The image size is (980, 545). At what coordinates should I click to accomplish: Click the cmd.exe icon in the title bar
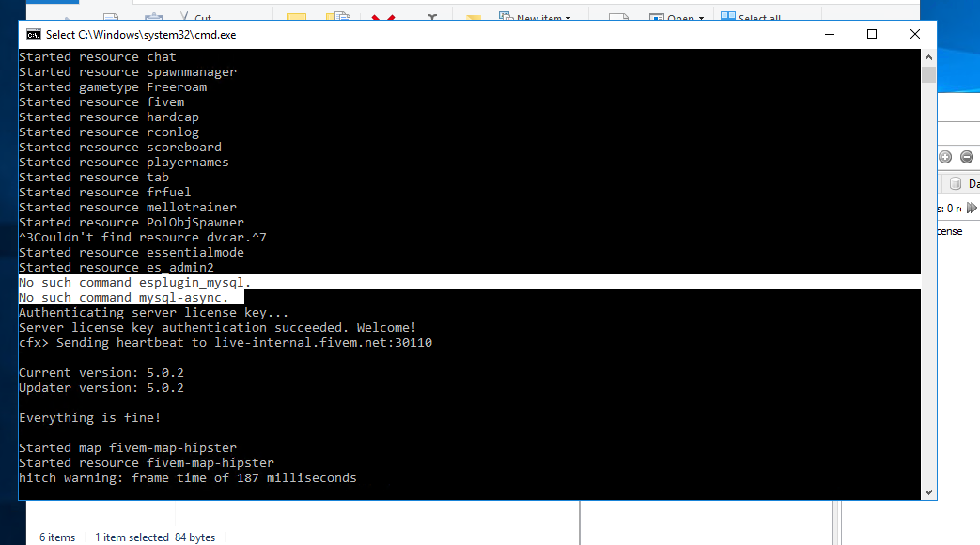(x=32, y=34)
